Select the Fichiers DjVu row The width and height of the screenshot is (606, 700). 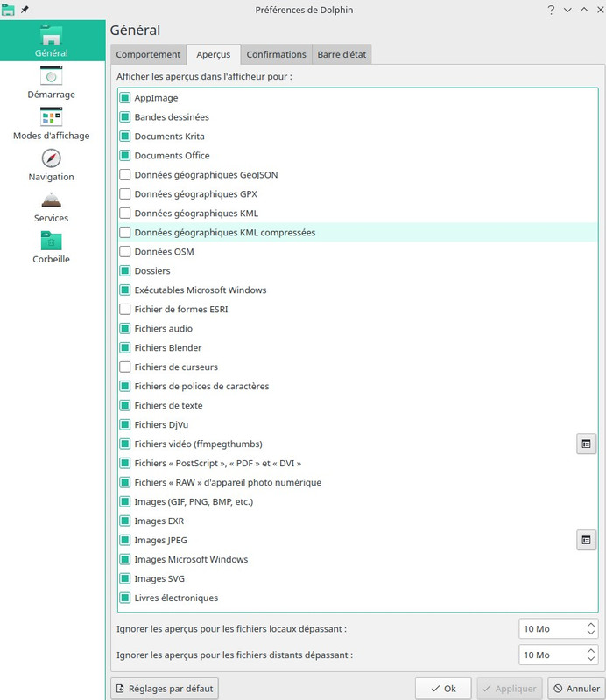coord(358,424)
